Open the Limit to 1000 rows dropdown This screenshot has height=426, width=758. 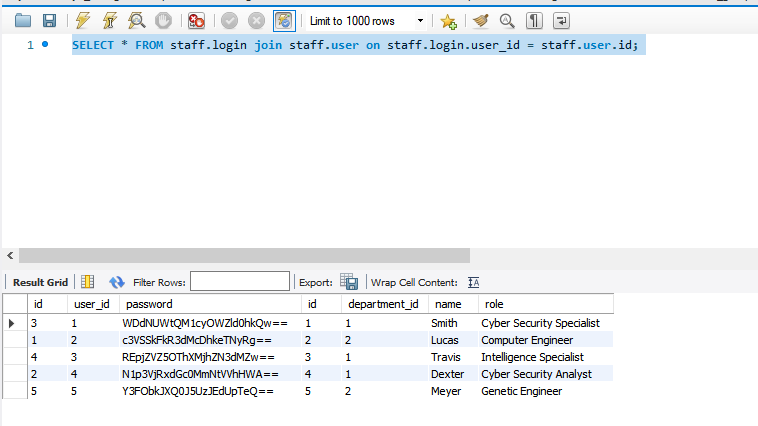[x=366, y=20]
